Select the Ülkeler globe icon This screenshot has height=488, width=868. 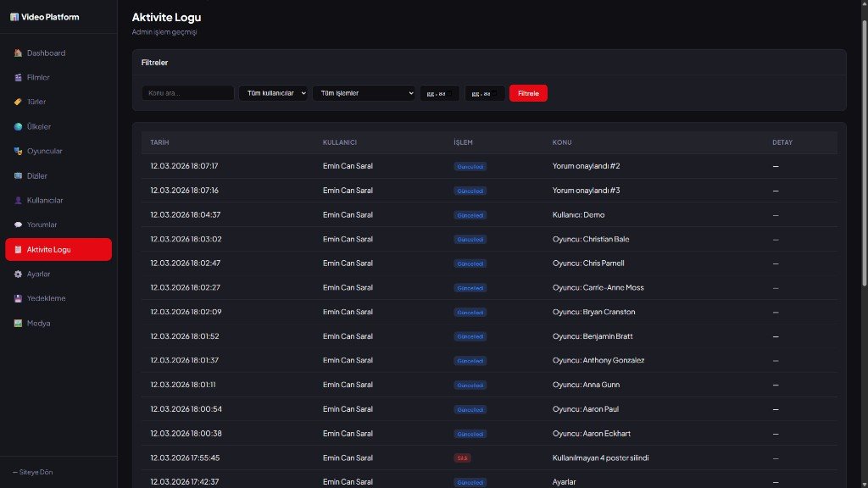coord(18,126)
